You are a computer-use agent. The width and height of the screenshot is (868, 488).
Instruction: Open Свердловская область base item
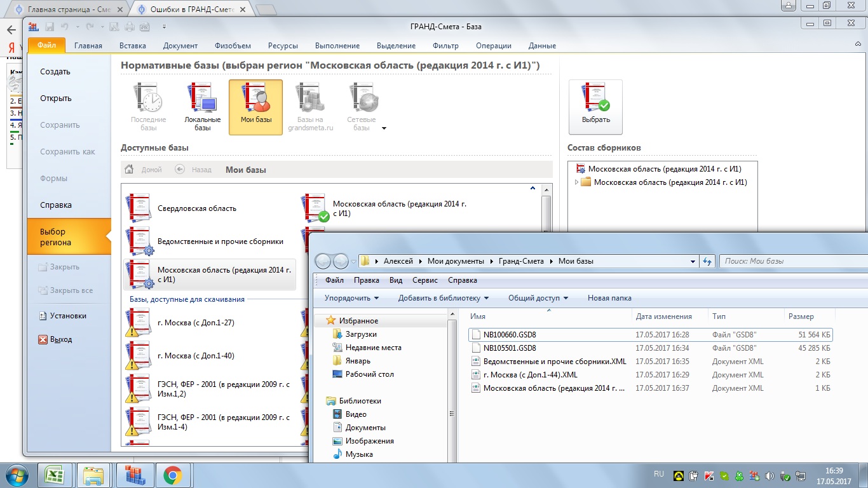tap(196, 208)
